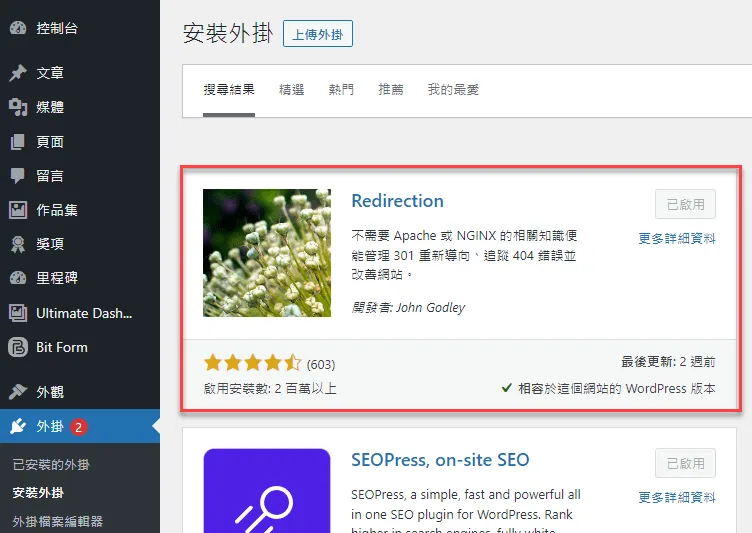Screen dimensions: 752x533
Task: Open 更多詳細資料 for Redirection
Action: click(677, 238)
